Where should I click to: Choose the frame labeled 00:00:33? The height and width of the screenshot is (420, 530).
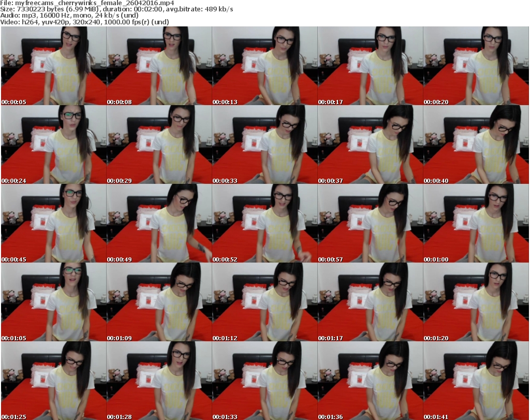click(x=264, y=144)
